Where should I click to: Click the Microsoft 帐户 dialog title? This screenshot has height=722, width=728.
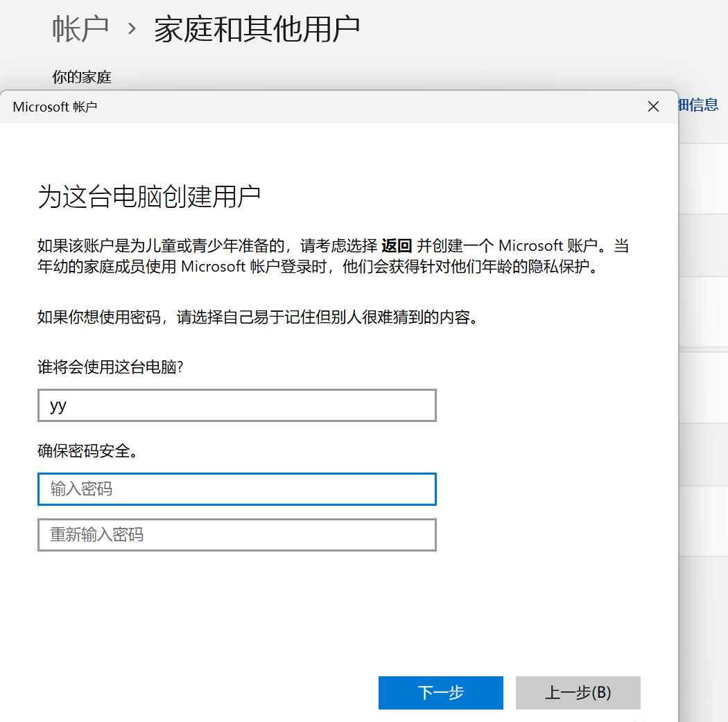(x=55, y=107)
